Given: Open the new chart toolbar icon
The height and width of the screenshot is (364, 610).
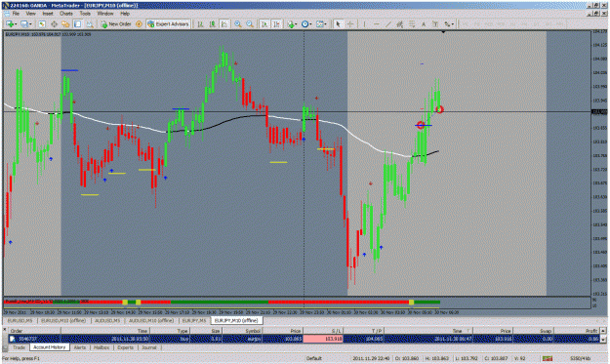Looking at the screenshot, I should pos(11,24).
